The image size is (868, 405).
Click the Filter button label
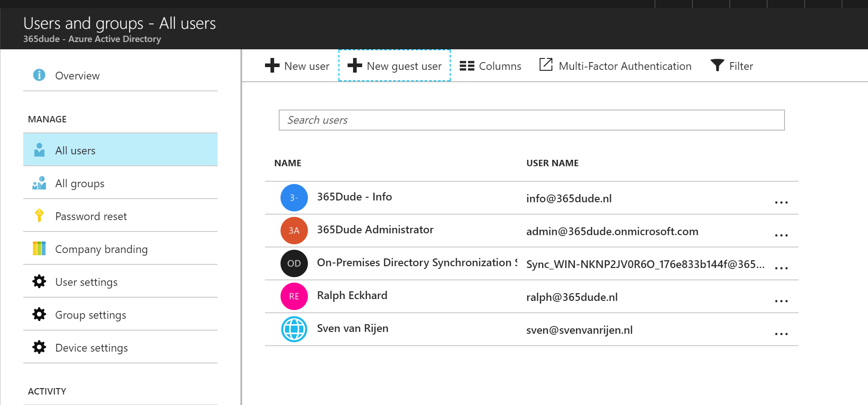pos(741,66)
